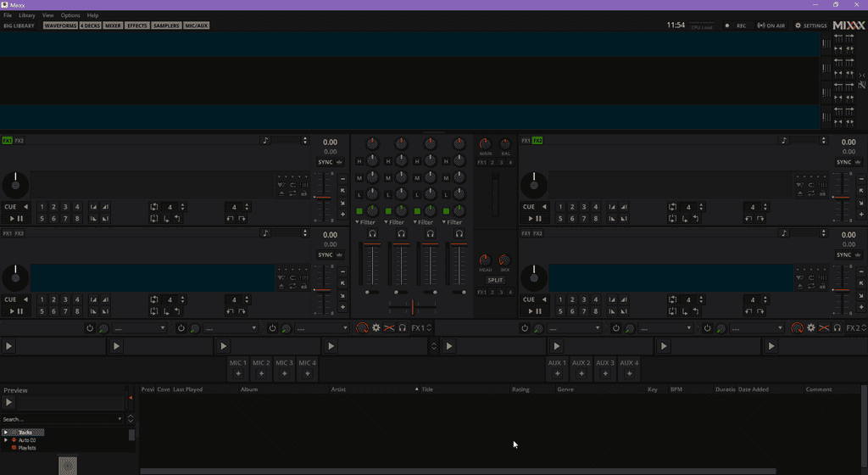Expand the FX2 unit with its arrow toggle
The height and width of the screenshot is (475, 868).
[x=864, y=327]
